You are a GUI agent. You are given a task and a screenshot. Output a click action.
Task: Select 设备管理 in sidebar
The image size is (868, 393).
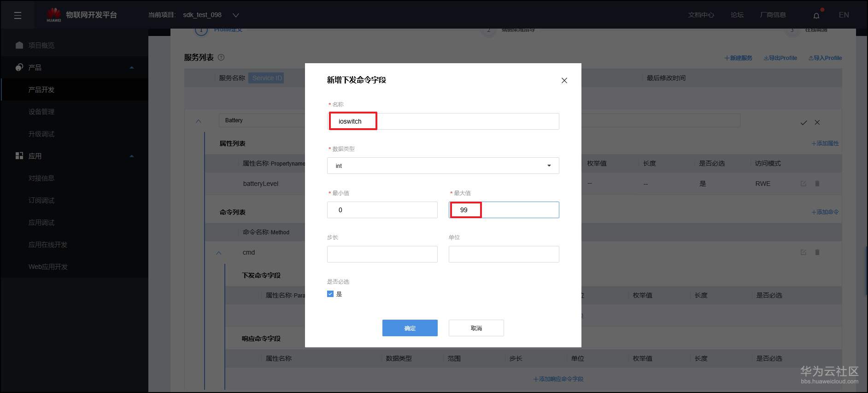click(x=41, y=112)
